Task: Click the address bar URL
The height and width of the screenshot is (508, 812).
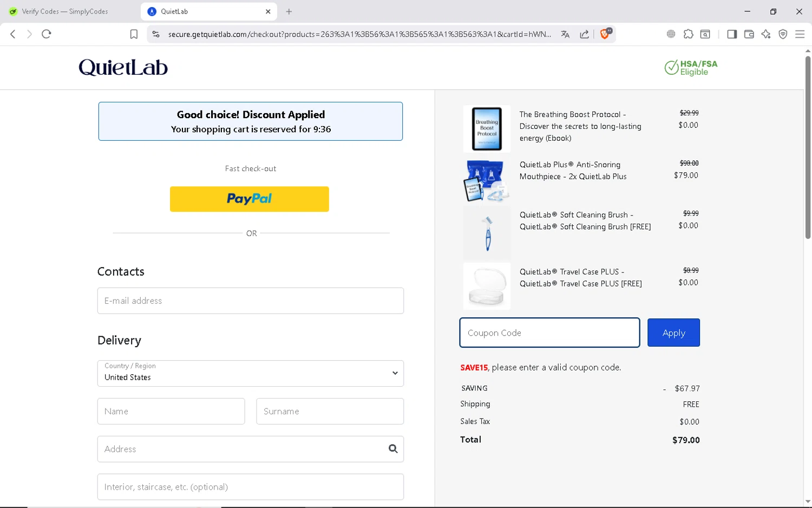Action: pyautogui.click(x=359, y=34)
